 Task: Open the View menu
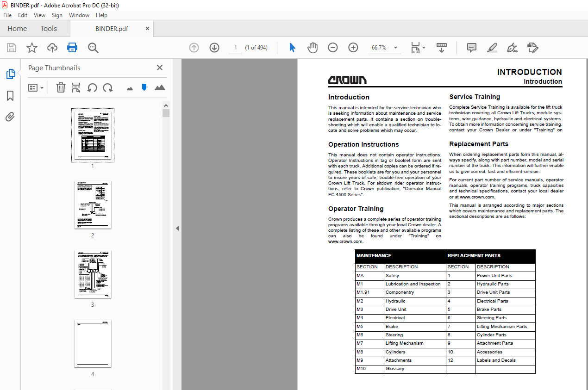point(39,15)
